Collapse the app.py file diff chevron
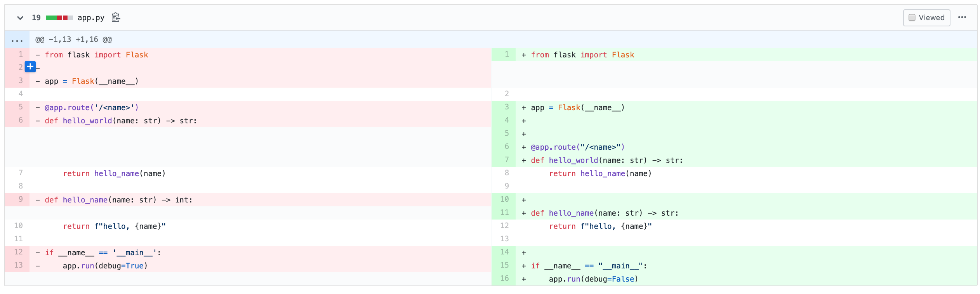Image resolution: width=980 pixels, height=294 pixels. 20,18
